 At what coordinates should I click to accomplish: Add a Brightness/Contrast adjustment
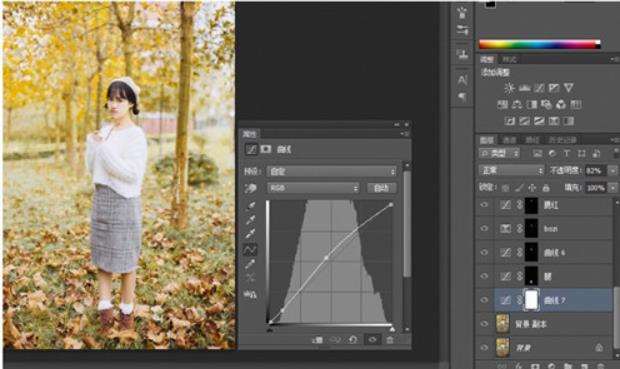click(x=509, y=88)
